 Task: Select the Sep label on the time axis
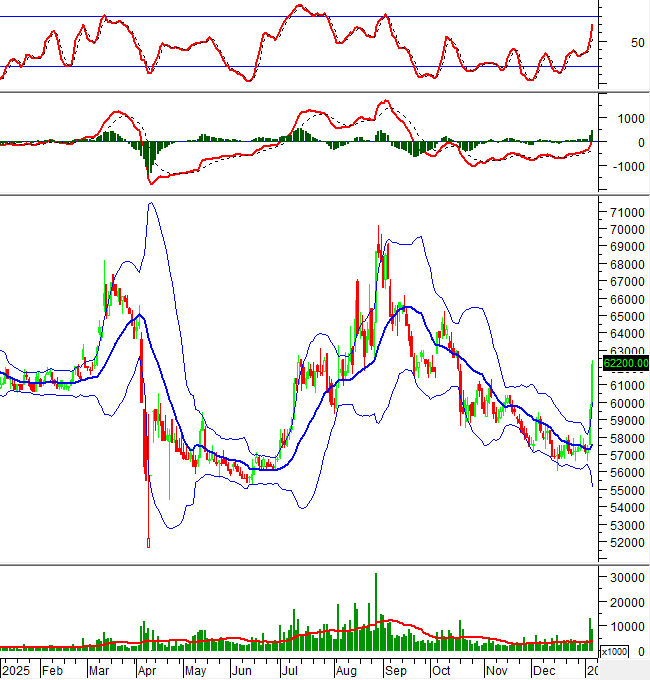[x=394, y=670]
